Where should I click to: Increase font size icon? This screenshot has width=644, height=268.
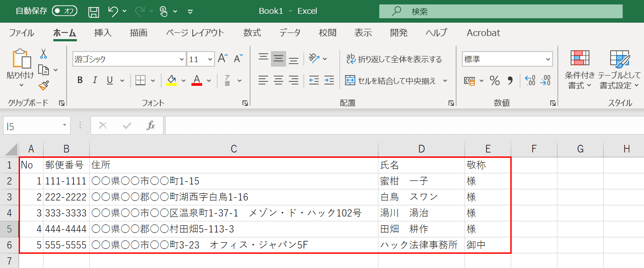[223, 58]
